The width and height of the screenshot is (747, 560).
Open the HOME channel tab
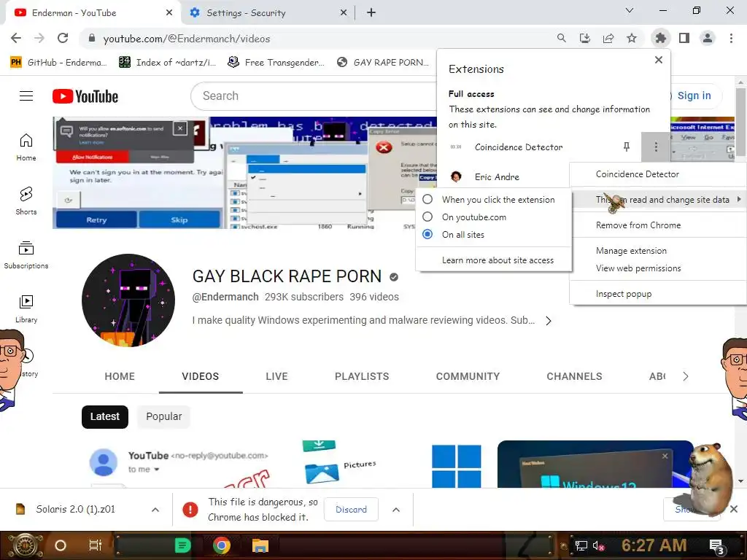120,376
